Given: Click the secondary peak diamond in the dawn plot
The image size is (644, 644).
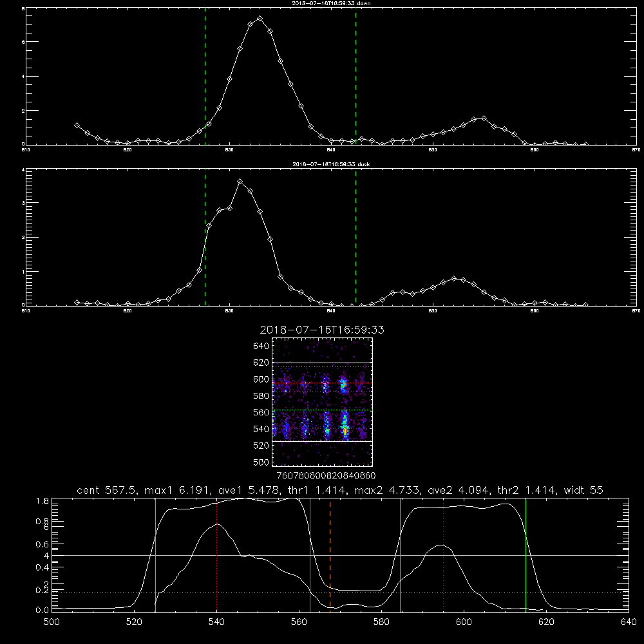Looking at the screenshot, I should [x=484, y=118].
